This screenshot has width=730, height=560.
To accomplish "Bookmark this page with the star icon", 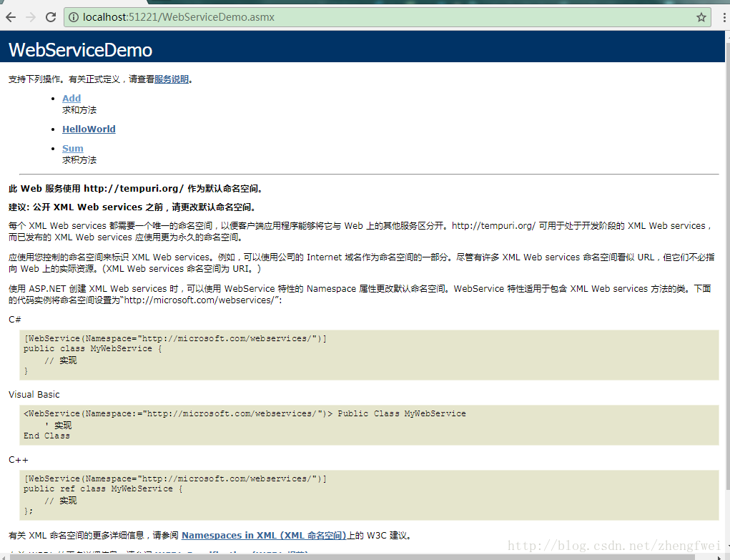I will pyautogui.click(x=701, y=17).
